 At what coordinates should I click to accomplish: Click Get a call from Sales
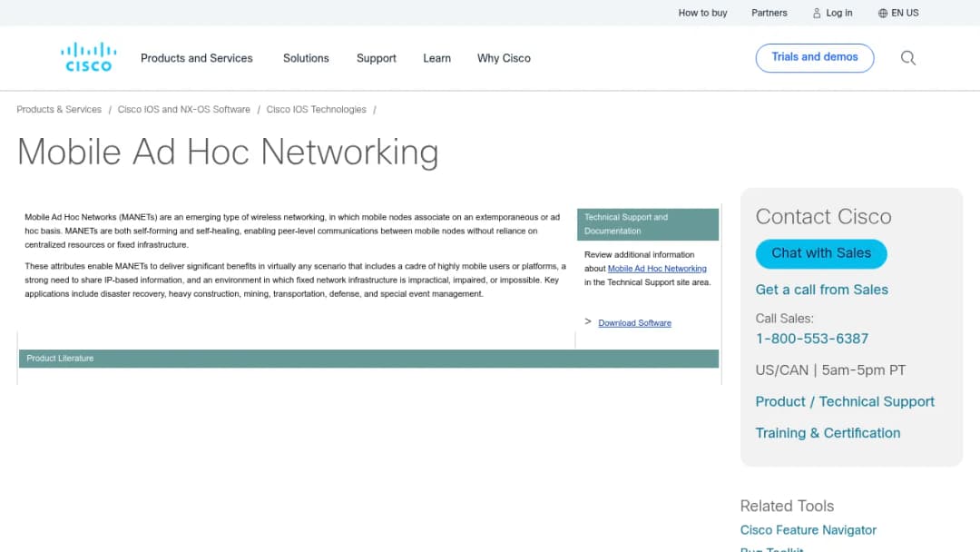(x=821, y=290)
